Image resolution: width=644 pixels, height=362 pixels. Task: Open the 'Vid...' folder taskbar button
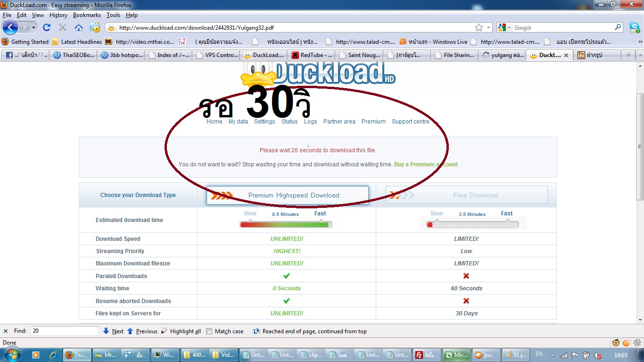point(224,355)
